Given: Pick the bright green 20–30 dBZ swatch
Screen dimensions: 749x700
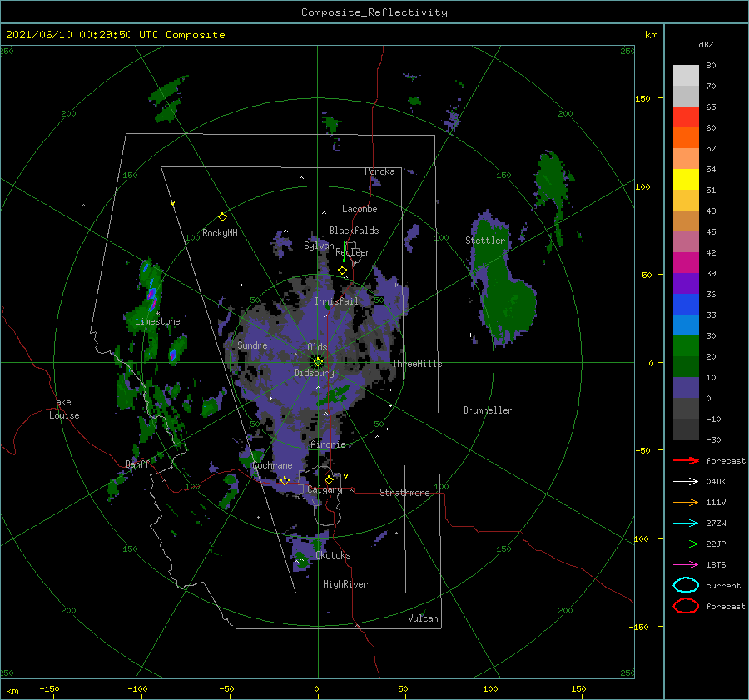Looking at the screenshot, I should [x=686, y=346].
